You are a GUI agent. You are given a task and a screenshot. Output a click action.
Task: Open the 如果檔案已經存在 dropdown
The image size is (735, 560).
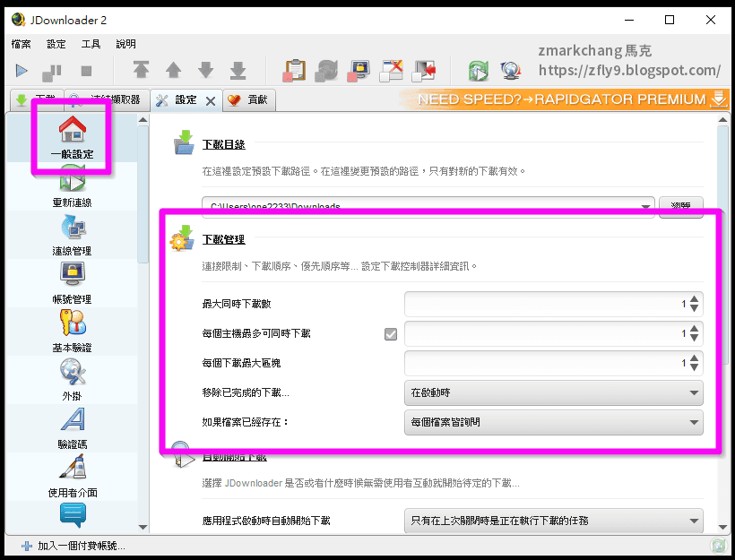click(x=554, y=422)
